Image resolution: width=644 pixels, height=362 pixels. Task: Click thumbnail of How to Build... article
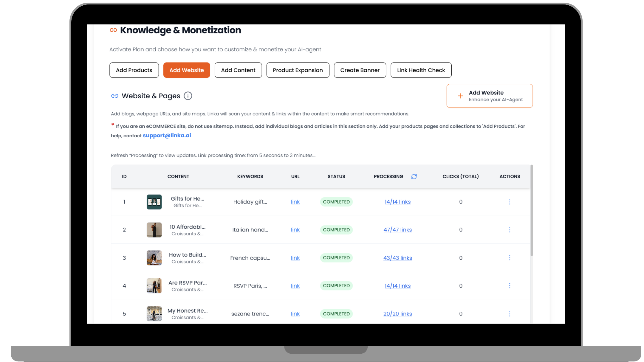tap(154, 258)
